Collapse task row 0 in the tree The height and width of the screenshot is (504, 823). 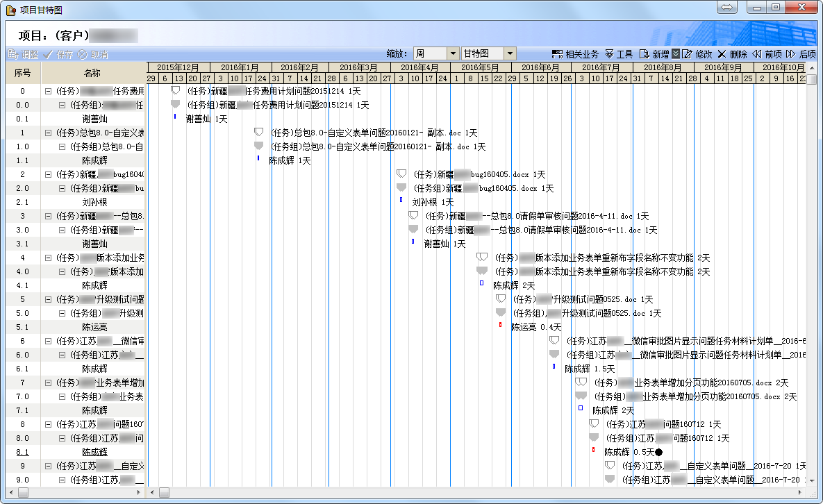click(48, 91)
